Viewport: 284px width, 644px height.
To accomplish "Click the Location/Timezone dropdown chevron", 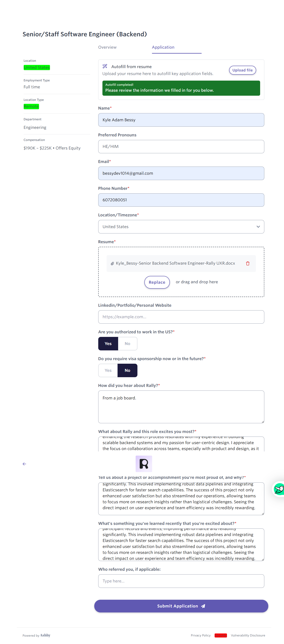I will 258,227.
